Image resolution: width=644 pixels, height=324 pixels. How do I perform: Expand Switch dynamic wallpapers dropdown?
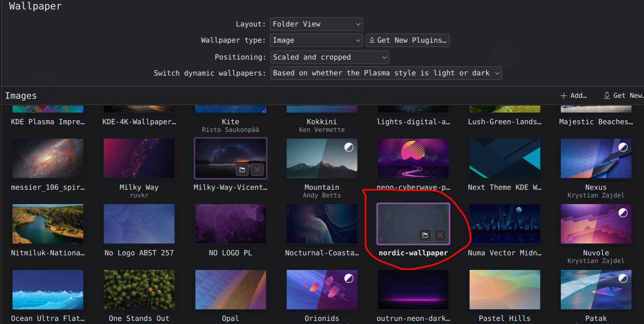pyautogui.click(x=386, y=73)
